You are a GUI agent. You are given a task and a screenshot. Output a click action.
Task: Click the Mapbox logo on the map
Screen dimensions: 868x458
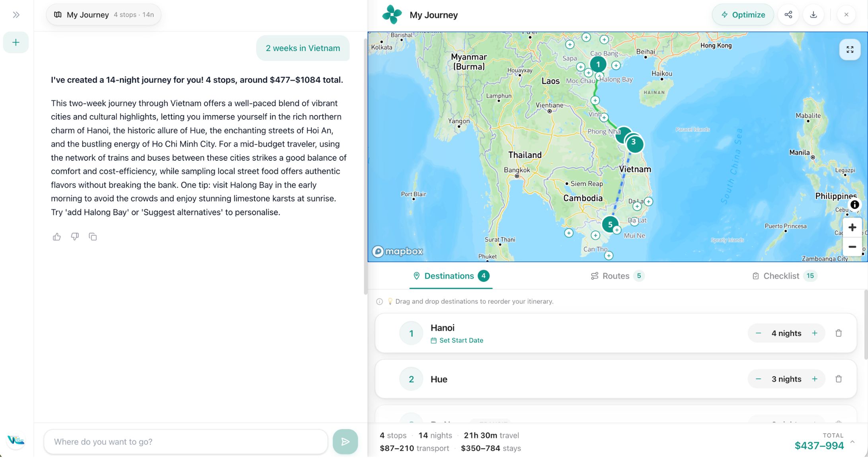(x=397, y=251)
